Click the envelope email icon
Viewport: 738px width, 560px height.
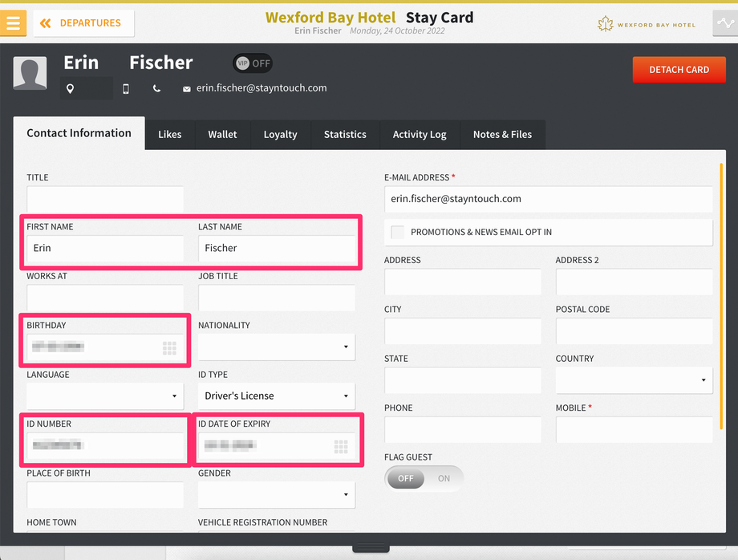187,89
